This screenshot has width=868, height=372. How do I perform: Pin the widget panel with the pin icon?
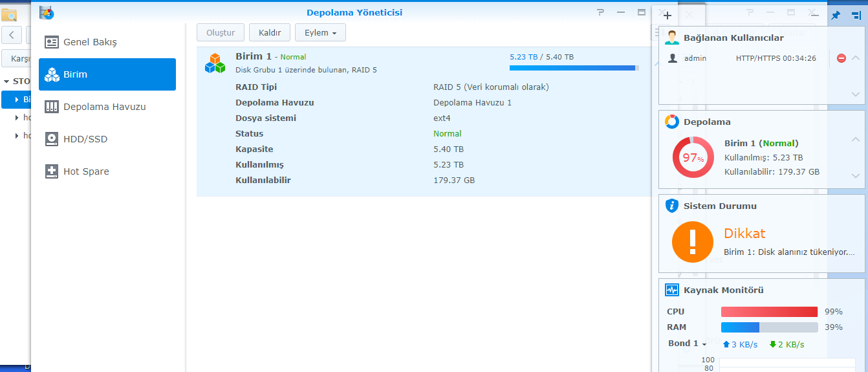[x=836, y=15]
